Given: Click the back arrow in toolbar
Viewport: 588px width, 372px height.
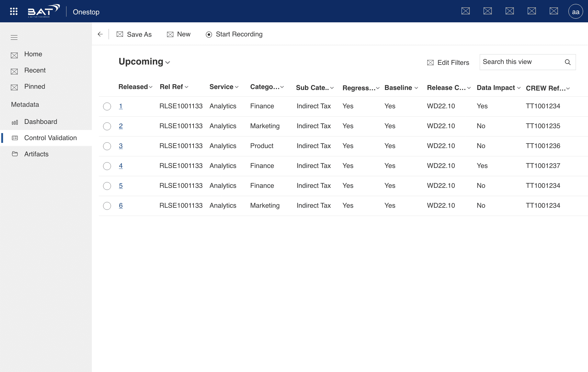Looking at the screenshot, I should 100,34.
